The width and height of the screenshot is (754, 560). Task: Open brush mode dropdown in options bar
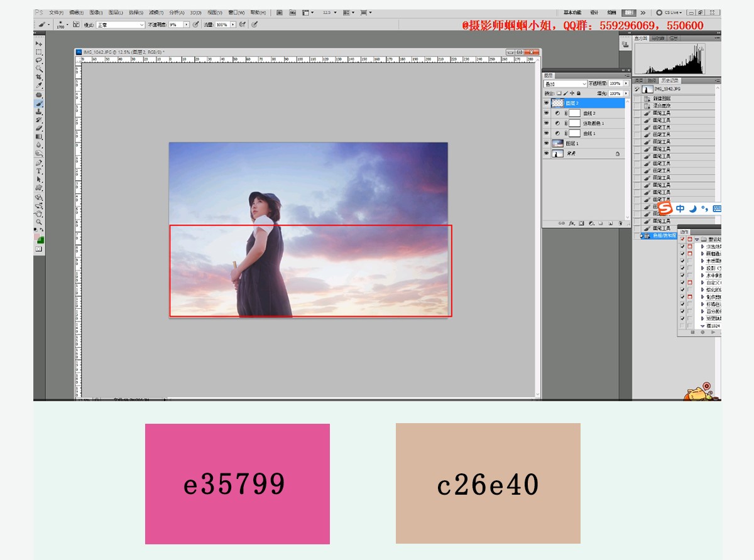(x=120, y=24)
